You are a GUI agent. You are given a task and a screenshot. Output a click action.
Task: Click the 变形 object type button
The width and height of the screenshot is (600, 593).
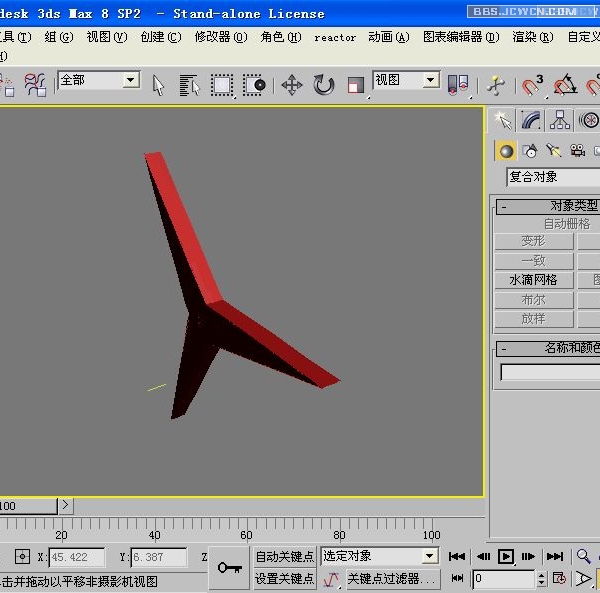[534, 241]
